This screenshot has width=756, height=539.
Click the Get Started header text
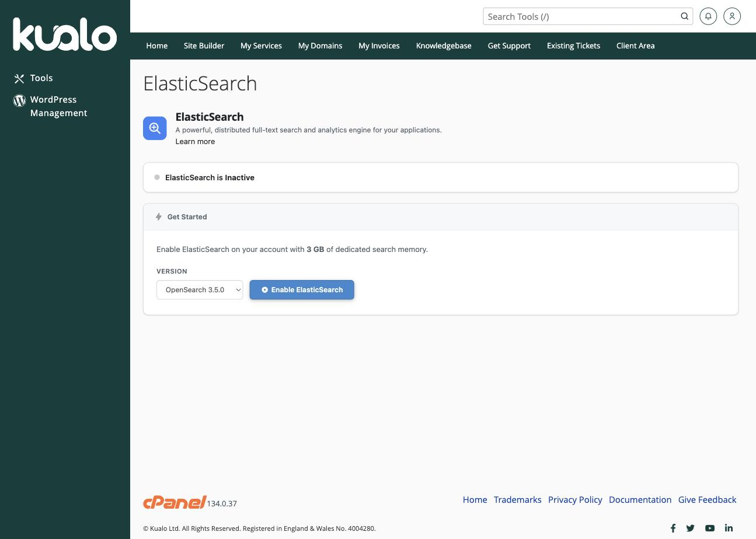click(187, 217)
